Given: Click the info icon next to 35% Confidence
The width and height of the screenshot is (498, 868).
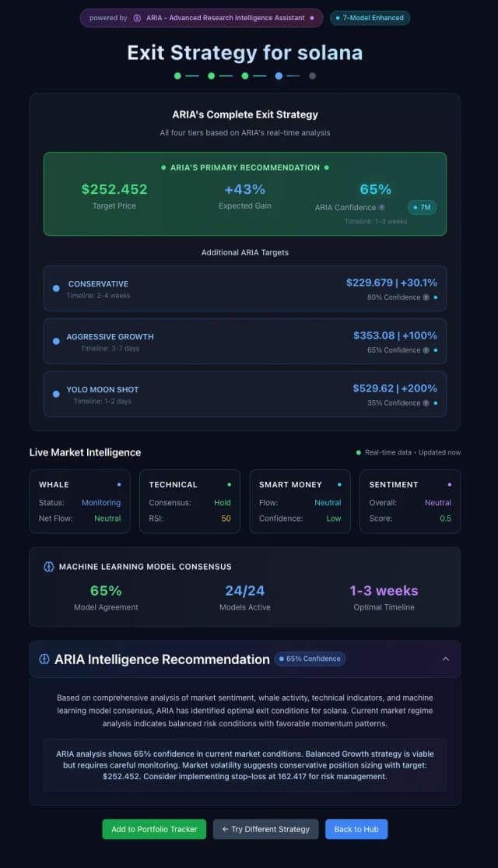Looking at the screenshot, I should pos(426,403).
